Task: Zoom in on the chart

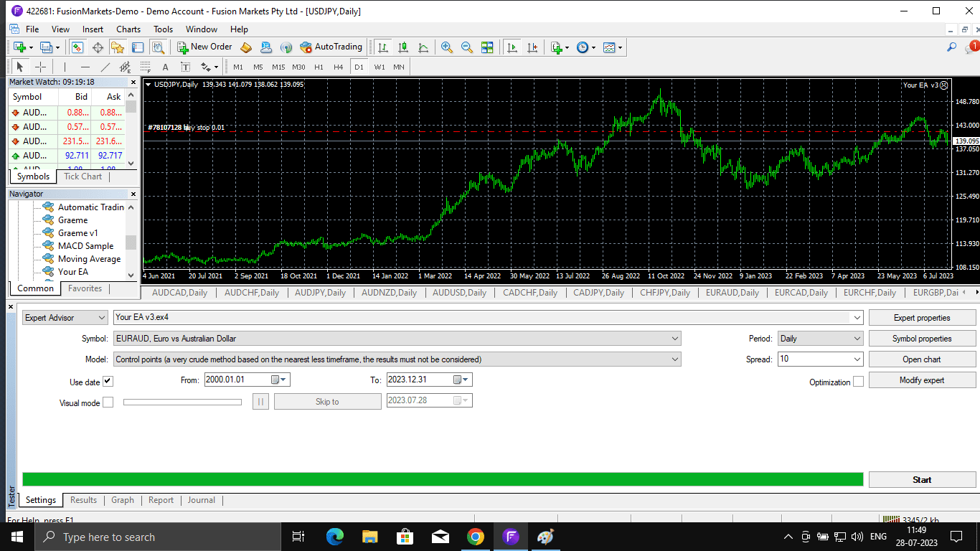Action: [447, 47]
